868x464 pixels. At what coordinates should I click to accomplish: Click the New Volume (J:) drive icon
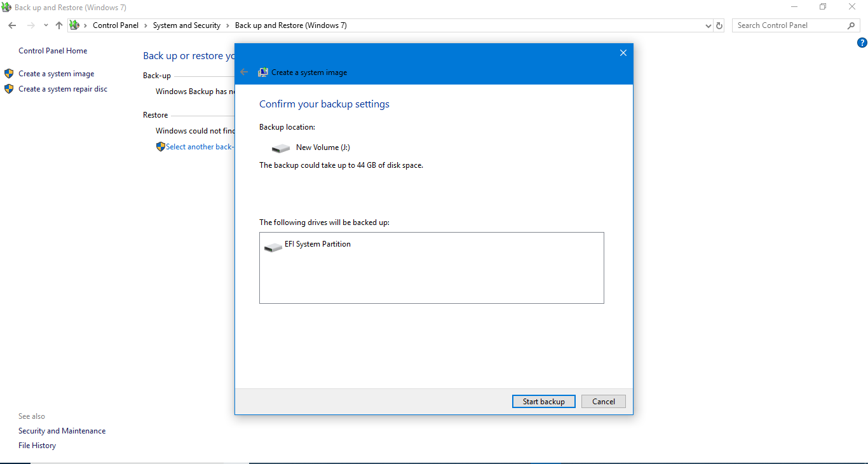click(x=280, y=148)
